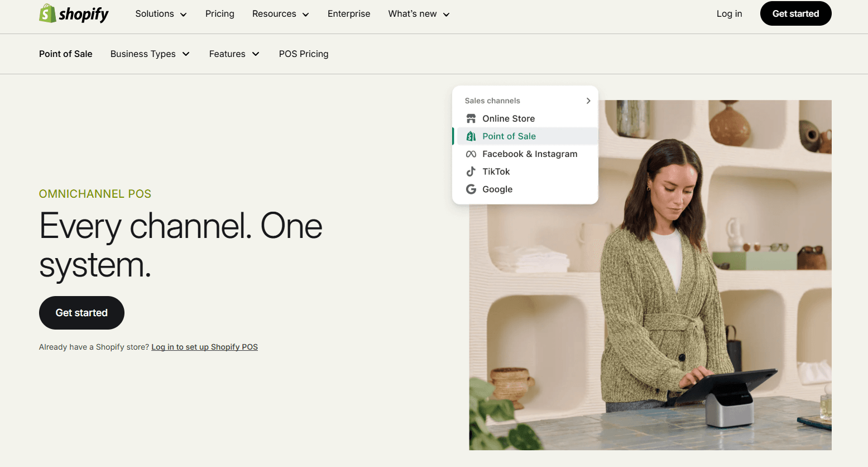Click the TikTok note icon
This screenshot has height=467, width=868.
[471, 171]
